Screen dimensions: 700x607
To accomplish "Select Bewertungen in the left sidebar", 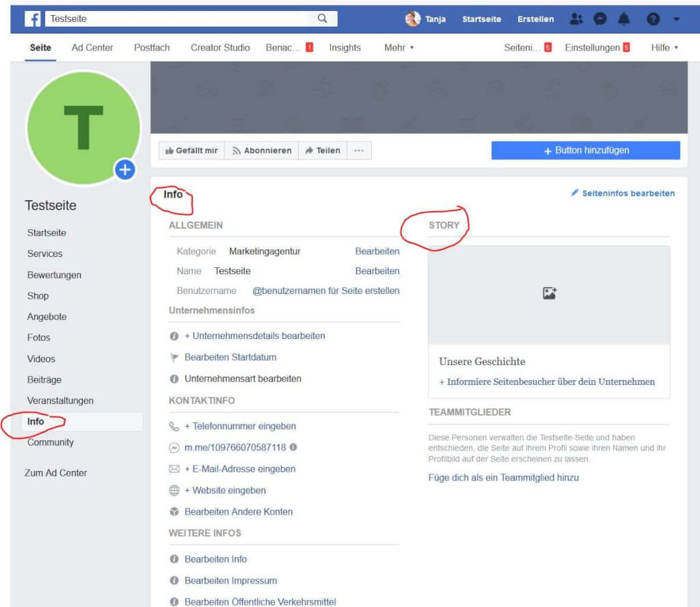I will [54, 275].
